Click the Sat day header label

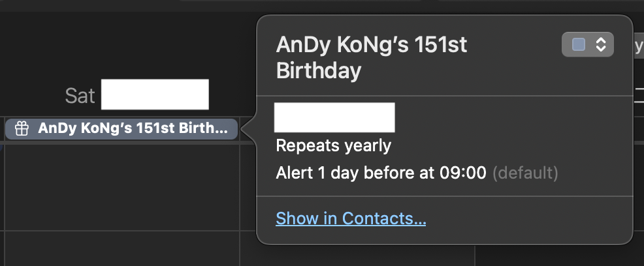[x=80, y=95]
